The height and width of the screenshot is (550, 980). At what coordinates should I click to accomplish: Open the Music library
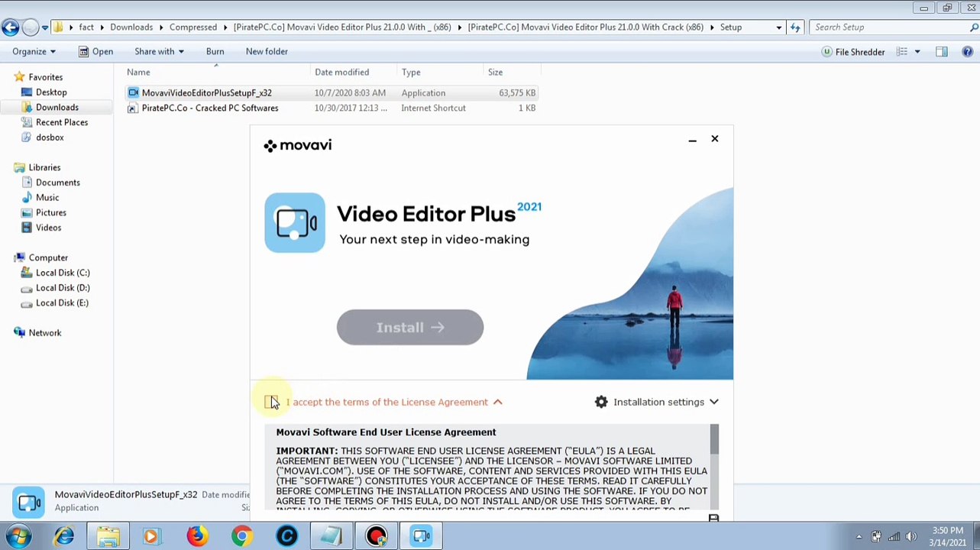pos(47,198)
